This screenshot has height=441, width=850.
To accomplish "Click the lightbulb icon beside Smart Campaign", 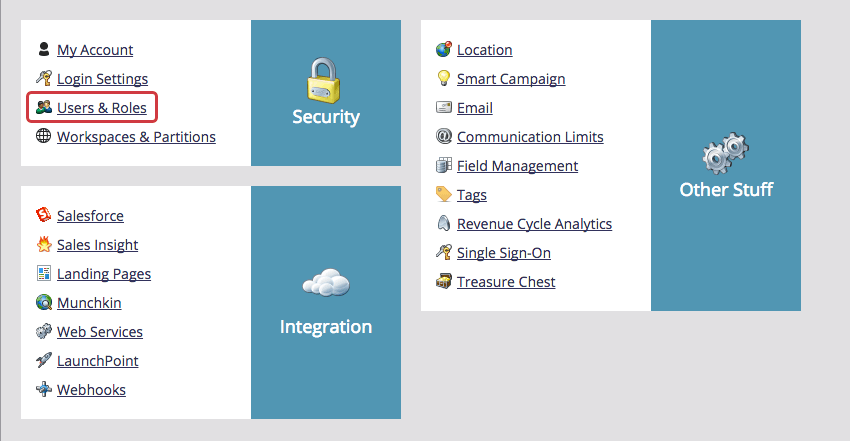I will coord(444,78).
